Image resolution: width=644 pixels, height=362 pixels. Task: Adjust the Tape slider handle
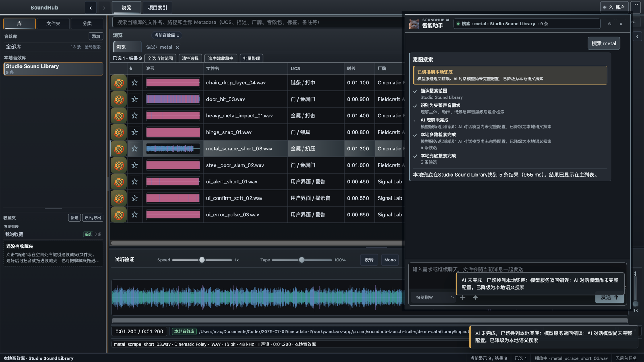(x=302, y=260)
